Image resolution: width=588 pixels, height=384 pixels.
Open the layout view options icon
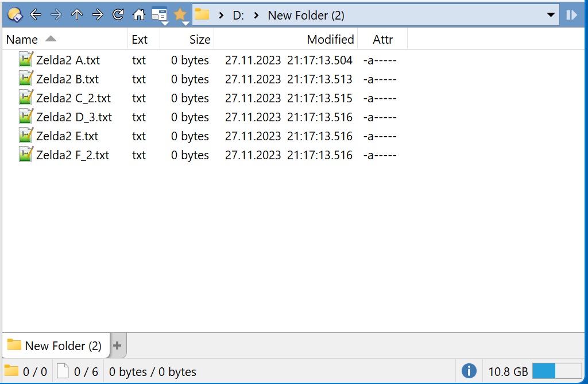[x=160, y=14]
